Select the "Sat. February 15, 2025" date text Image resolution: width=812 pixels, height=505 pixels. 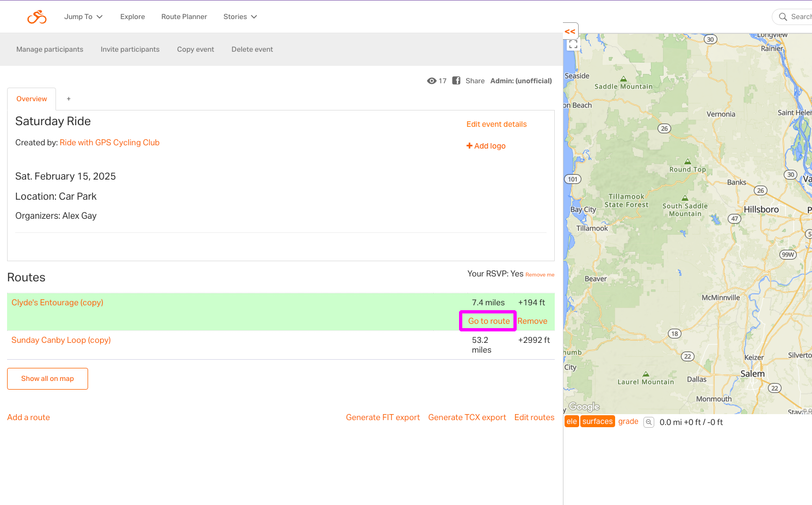tap(65, 176)
